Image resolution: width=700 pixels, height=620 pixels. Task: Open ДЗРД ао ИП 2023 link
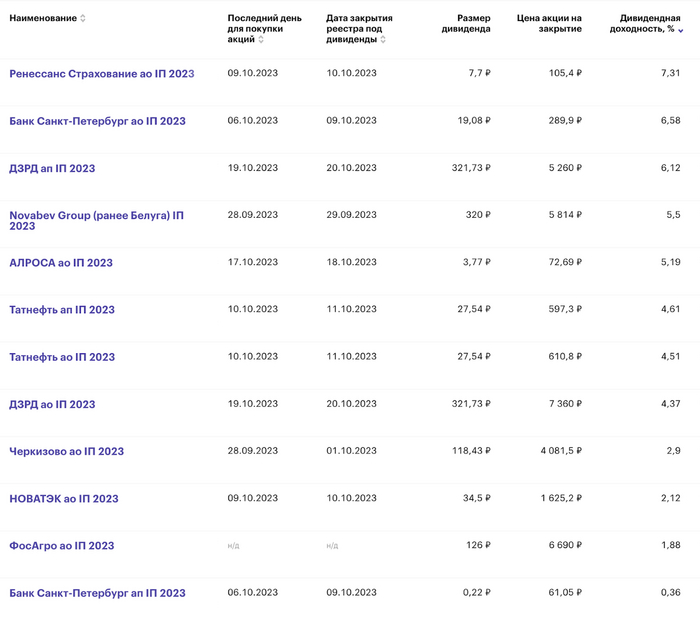(52, 404)
